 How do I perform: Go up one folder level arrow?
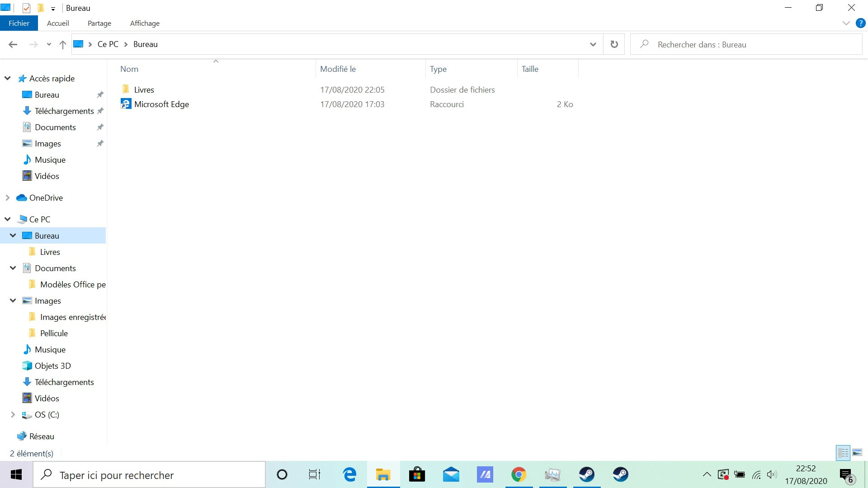62,44
